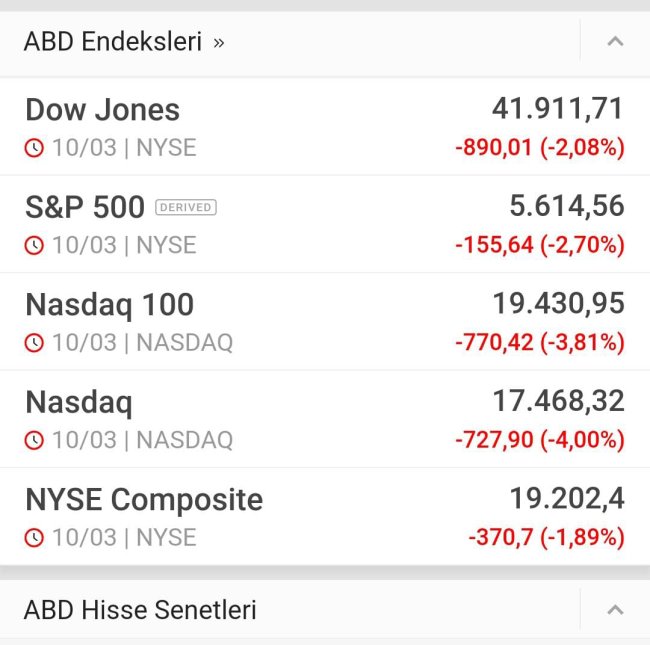Screen dimensions: 650x645
Task: Click the Nasdaq 100 value 19.430,95
Action: click(x=558, y=303)
